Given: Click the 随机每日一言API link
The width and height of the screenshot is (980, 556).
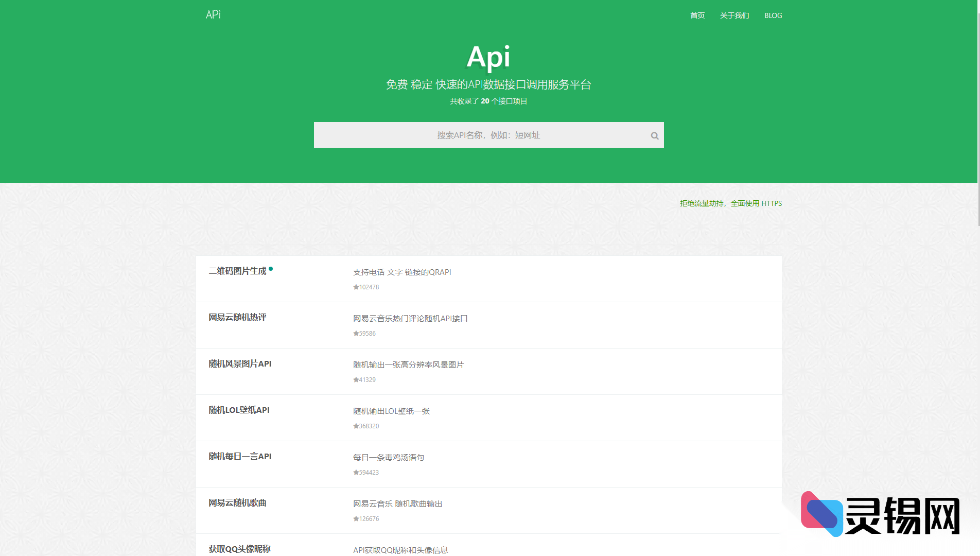Looking at the screenshot, I should point(240,457).
